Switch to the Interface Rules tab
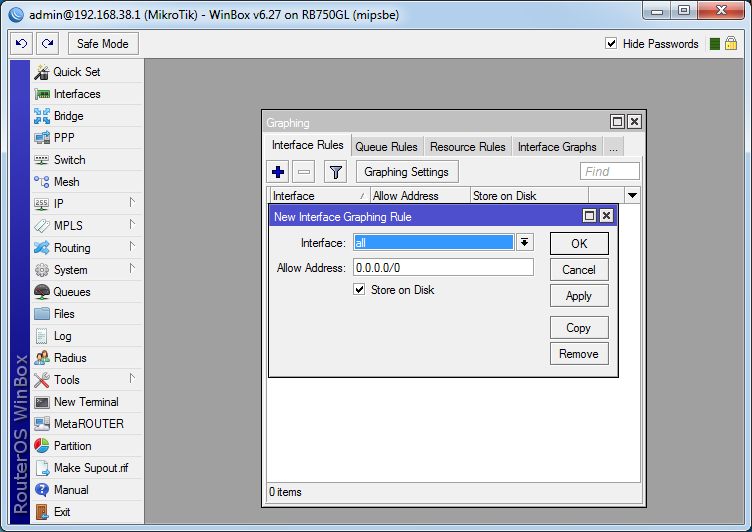This screenshot has height=532, width=752. (308, 145)
